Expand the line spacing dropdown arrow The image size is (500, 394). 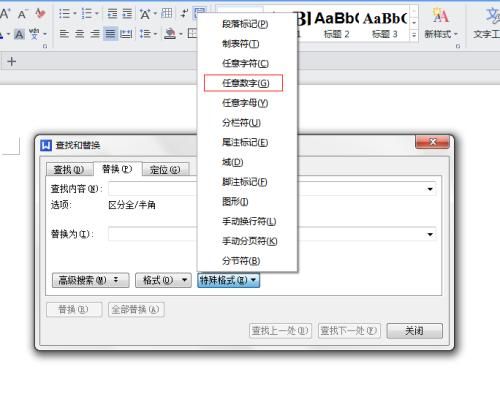pos(155,34)
